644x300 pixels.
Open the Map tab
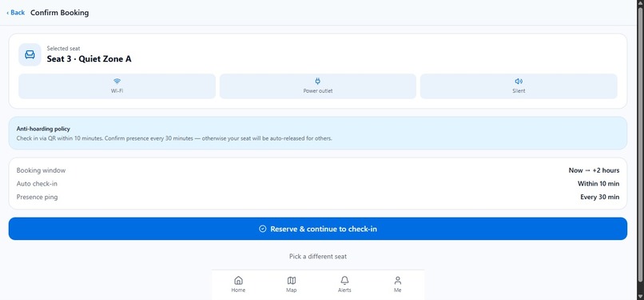pyautogui.click(x=291, y=284)
